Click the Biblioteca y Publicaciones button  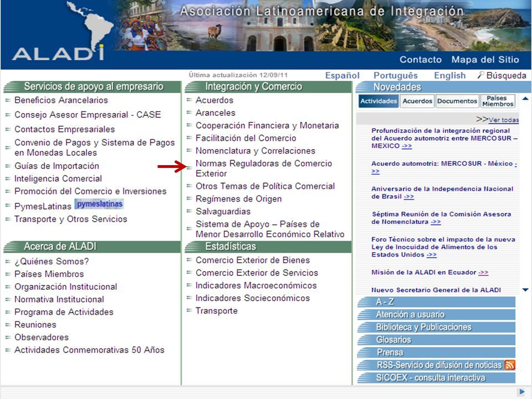(436, 327)
